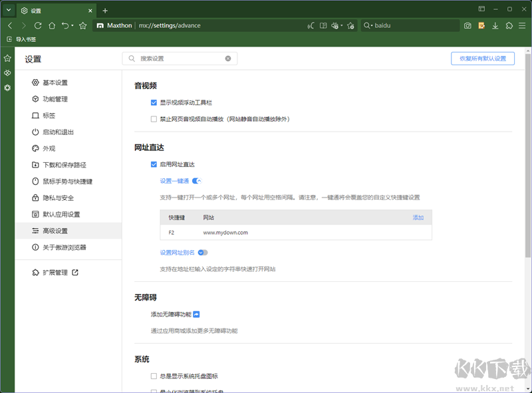The width and height of the screenshot is (532, 393).
Task: Click the address bar URL mx://settings/advance
Action: click(170, 25)
